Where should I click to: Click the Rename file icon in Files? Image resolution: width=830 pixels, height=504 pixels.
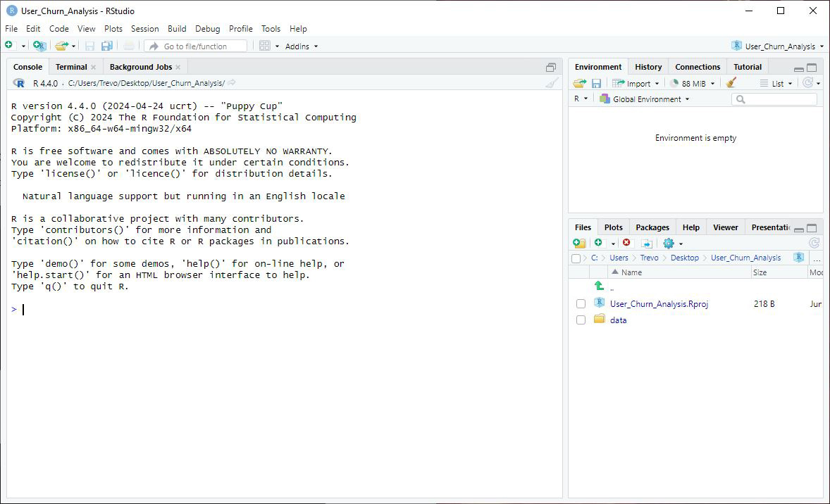pos(646,244)
